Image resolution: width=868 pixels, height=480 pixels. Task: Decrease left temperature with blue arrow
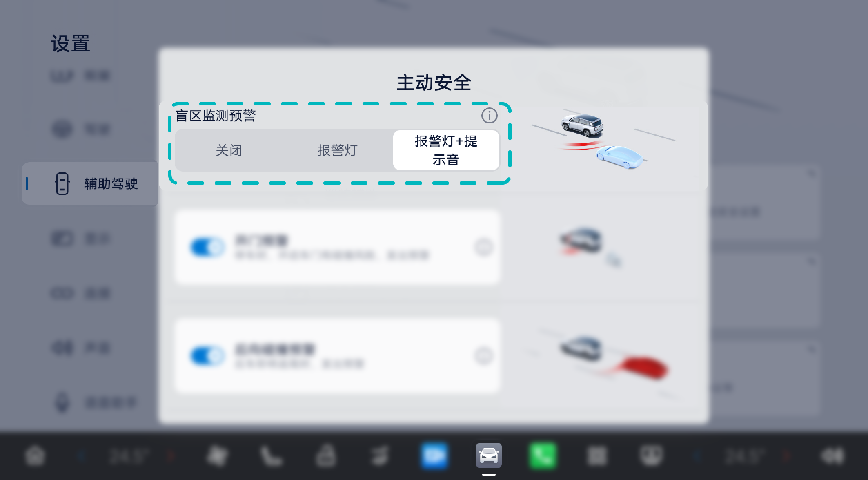[81, 455]
